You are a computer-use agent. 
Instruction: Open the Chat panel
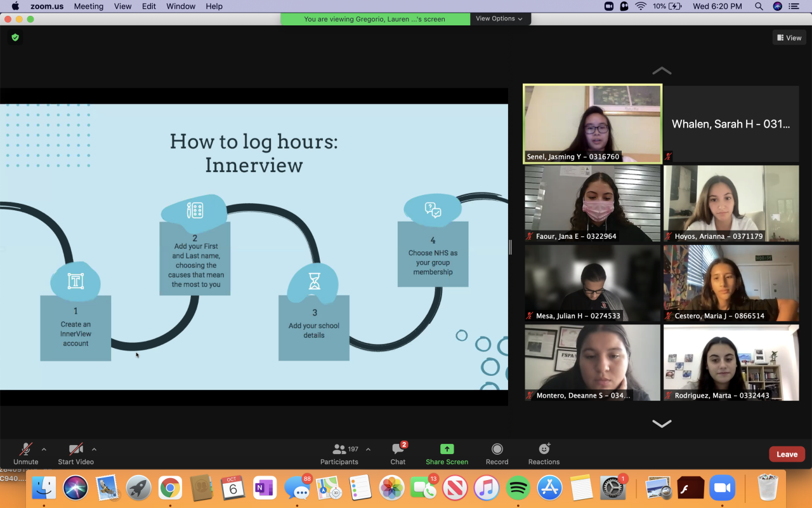[398, 455]
